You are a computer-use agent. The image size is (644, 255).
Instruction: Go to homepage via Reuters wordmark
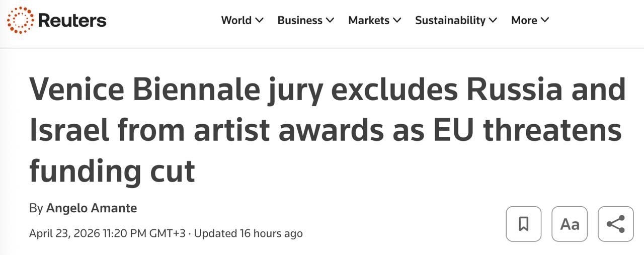click(72, 21)
